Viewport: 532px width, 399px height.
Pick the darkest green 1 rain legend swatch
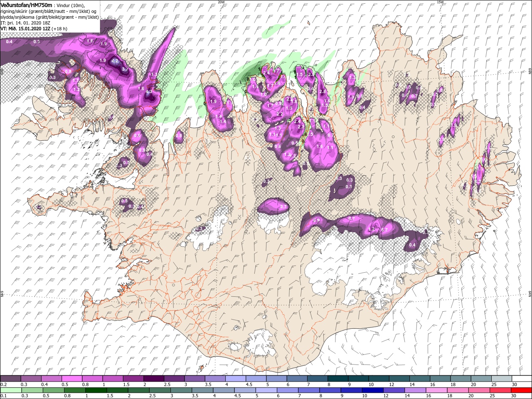[96, 390]
